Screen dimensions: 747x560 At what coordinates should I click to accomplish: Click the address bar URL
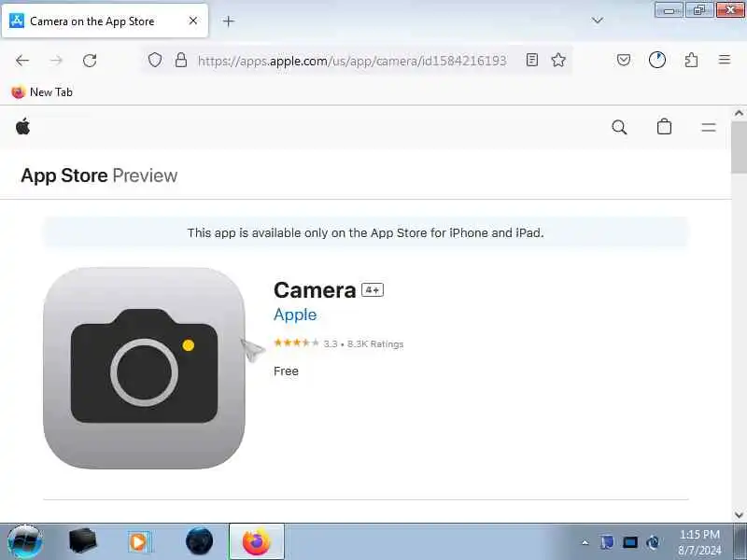coord(352,61)
